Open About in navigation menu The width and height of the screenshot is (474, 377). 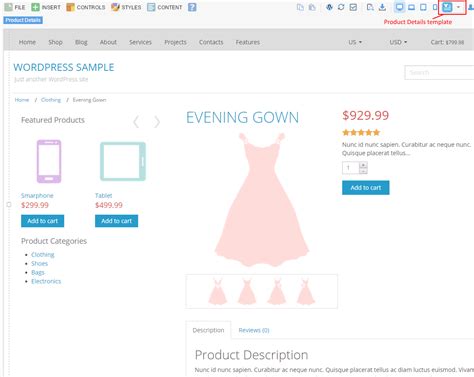[108, 42]
